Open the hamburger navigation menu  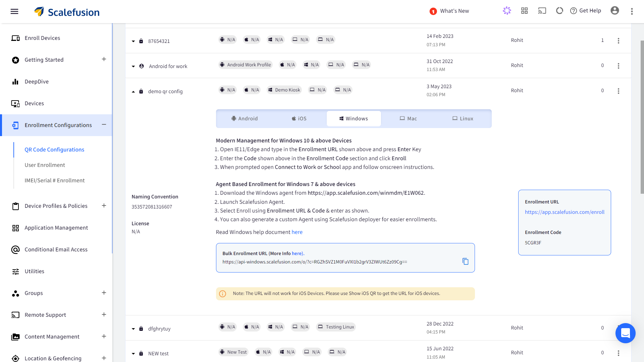coord(14,11)
